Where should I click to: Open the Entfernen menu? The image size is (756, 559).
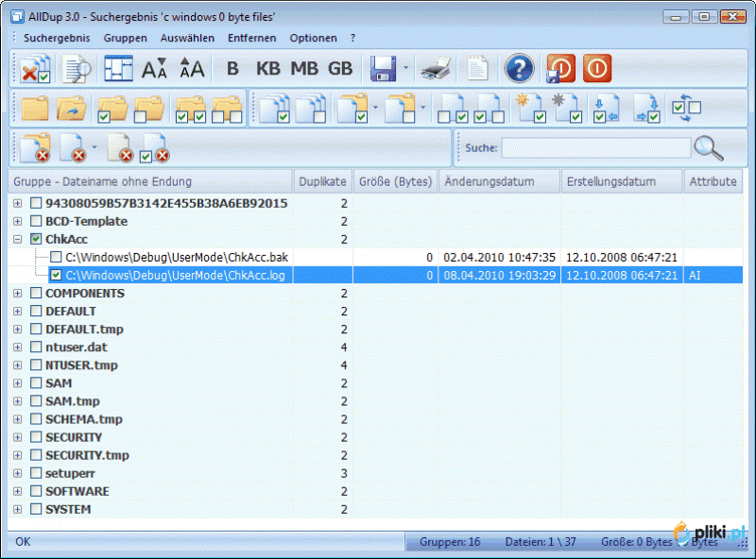tap(251, 38)
